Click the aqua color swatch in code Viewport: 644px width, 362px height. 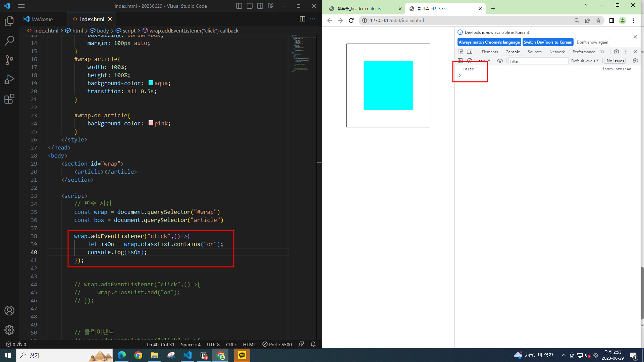(x=151, y=83)
